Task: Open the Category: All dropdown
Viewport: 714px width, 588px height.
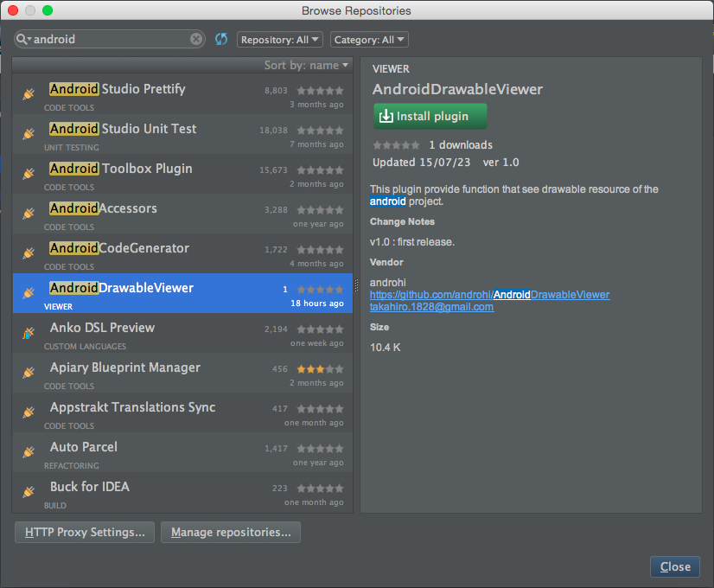Action: pyautogui.click(x=369, y=40)
